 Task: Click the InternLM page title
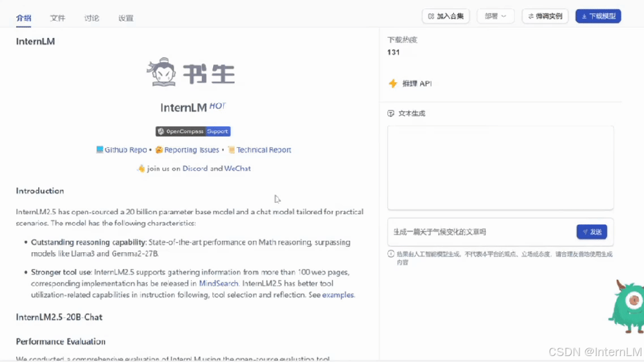tap(35, 41)
